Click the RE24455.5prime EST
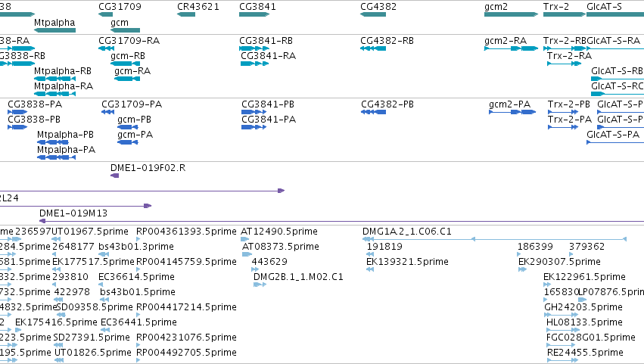 tap(562, 360)
